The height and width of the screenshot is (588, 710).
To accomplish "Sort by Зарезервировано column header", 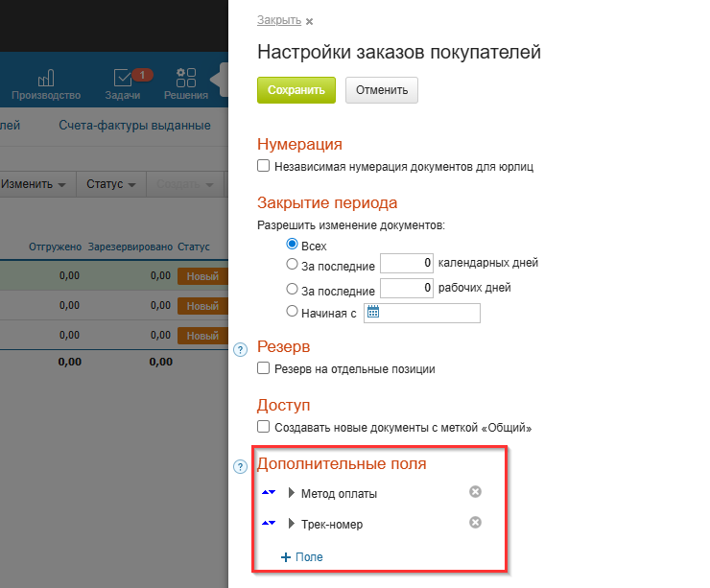I will (130, 247).
